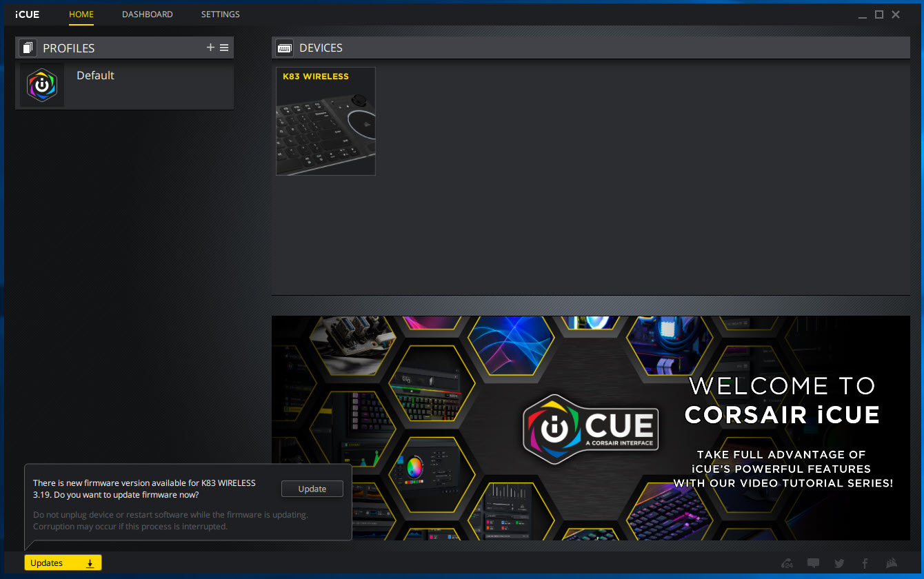Open Corsair Facebook page icon
Viewport: 924px width, 579px height.
[865, 563]
